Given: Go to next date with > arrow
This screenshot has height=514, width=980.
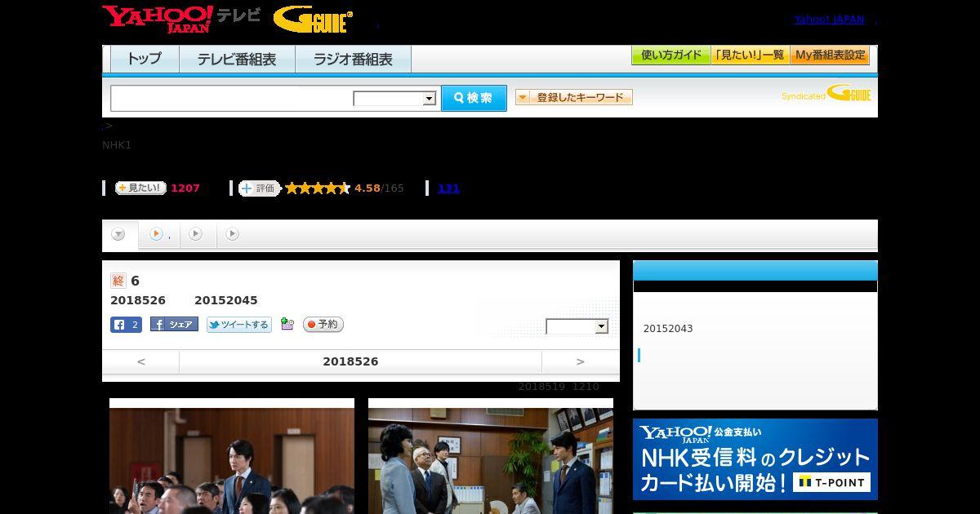Looking at the screenshot, I should click(x=581, y=361).
